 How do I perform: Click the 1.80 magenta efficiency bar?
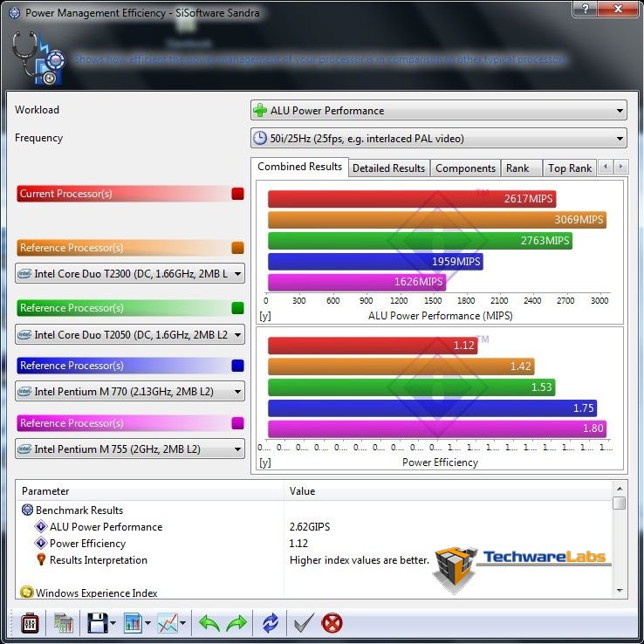437,428
